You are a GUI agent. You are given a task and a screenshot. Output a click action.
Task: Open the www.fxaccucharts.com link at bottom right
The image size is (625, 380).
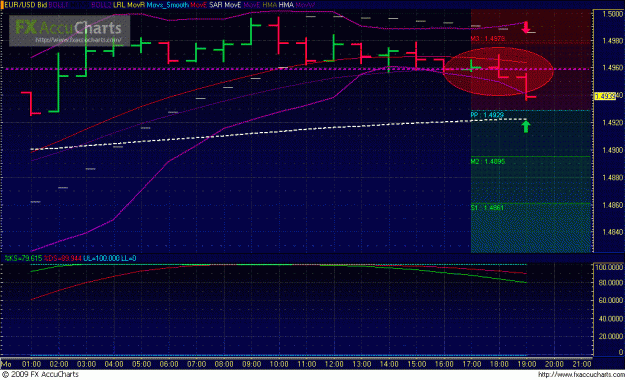(x=581, y=374)
